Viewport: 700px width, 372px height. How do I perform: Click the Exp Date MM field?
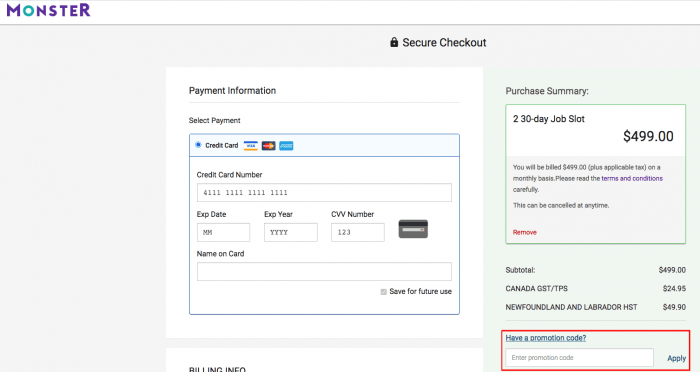[x=223, y=233]
